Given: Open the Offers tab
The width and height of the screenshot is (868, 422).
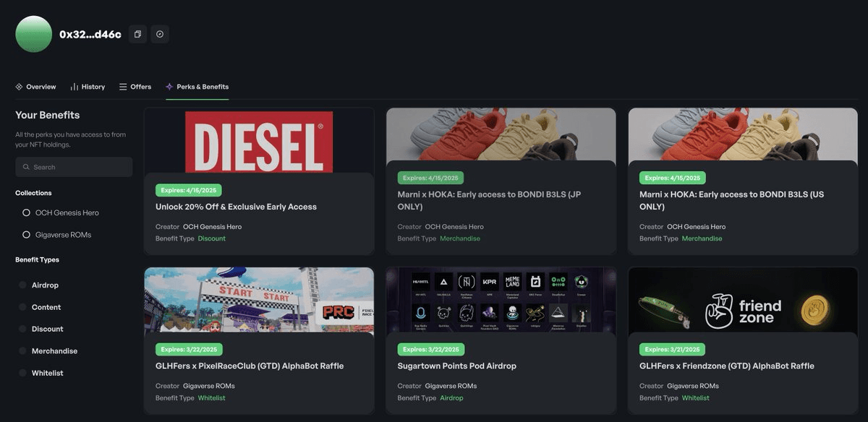Looking at the screenshot, I should coord(135,87).
